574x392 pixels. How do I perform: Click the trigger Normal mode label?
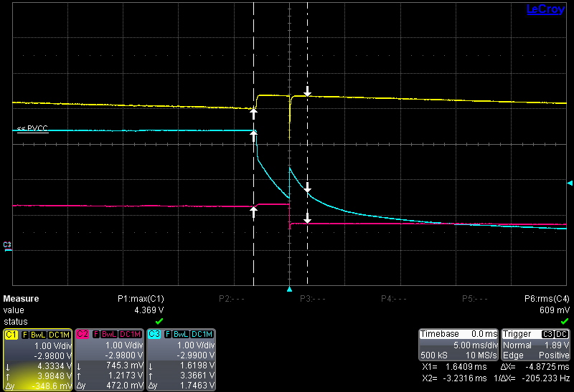(517, 345)
